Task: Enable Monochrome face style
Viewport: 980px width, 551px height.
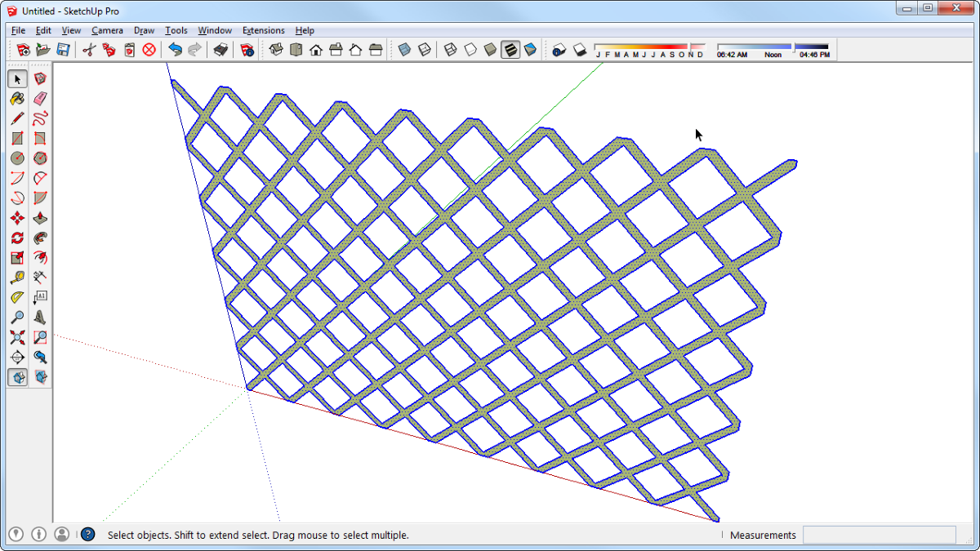Action: (x=530, y=50)
